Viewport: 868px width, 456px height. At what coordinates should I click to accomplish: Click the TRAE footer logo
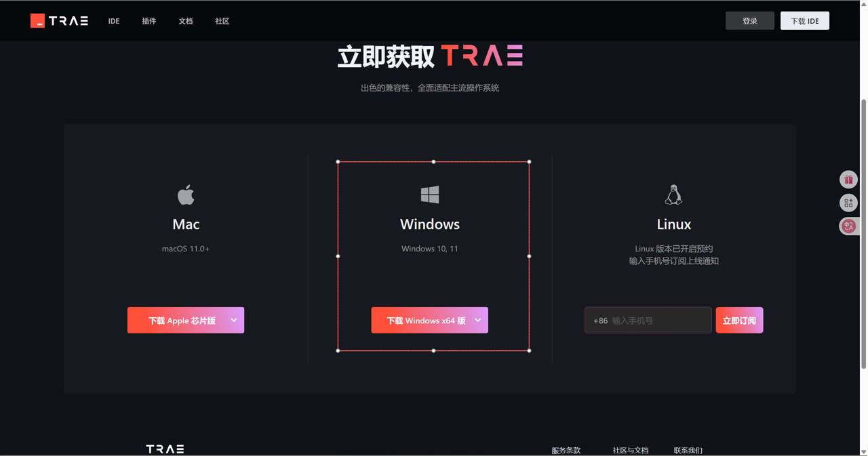pos(165,449)
